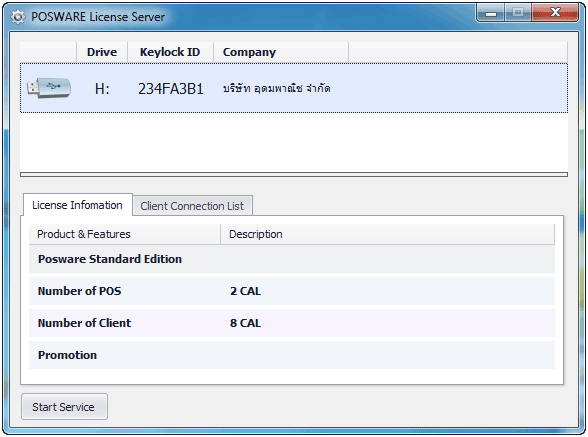Screen dimensions: 588x437
Task: Click the Drive column header
Action: (102, 52)
